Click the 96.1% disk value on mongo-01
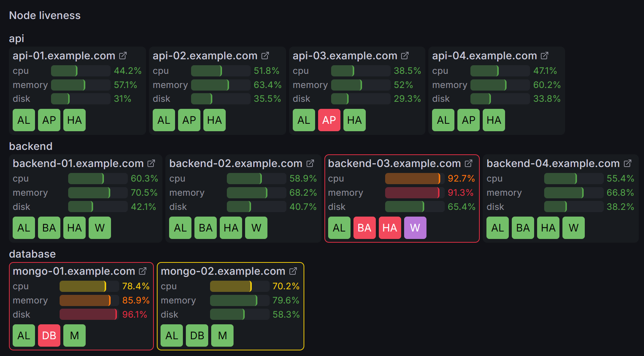This screenshot has height=356, width=644. (135, 315)
